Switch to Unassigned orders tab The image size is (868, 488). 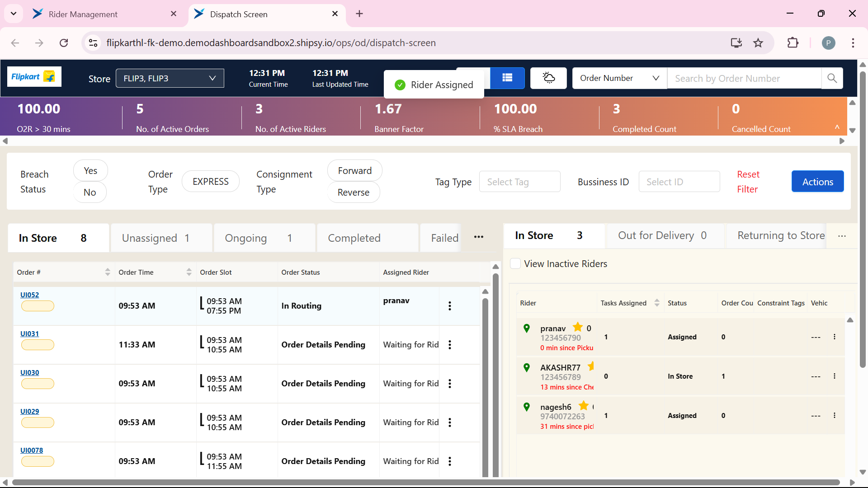coord(161,238)
